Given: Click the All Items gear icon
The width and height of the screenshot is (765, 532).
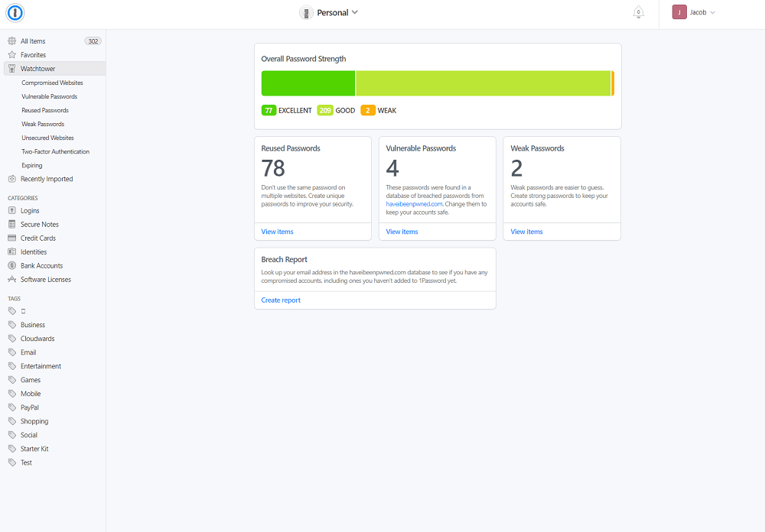Looking at the screenshot, I should tap(12, 41).
